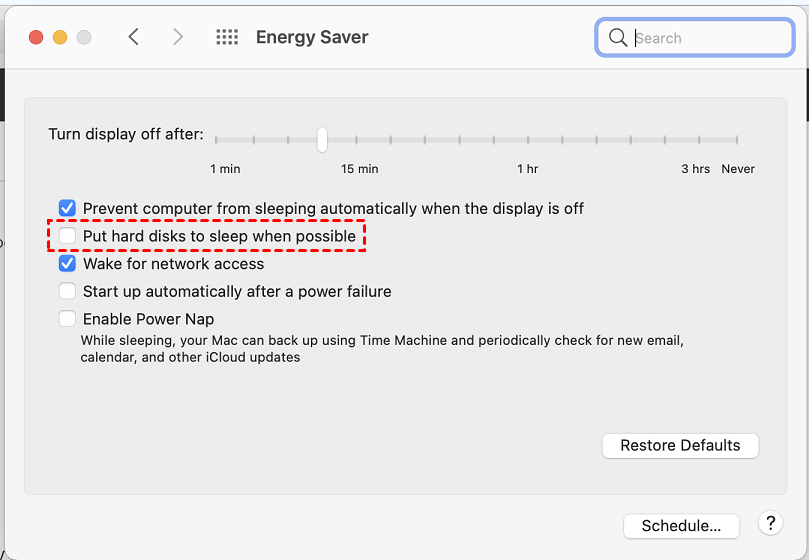Uncheck Wake for network access
809x560 pixels.
67,264
